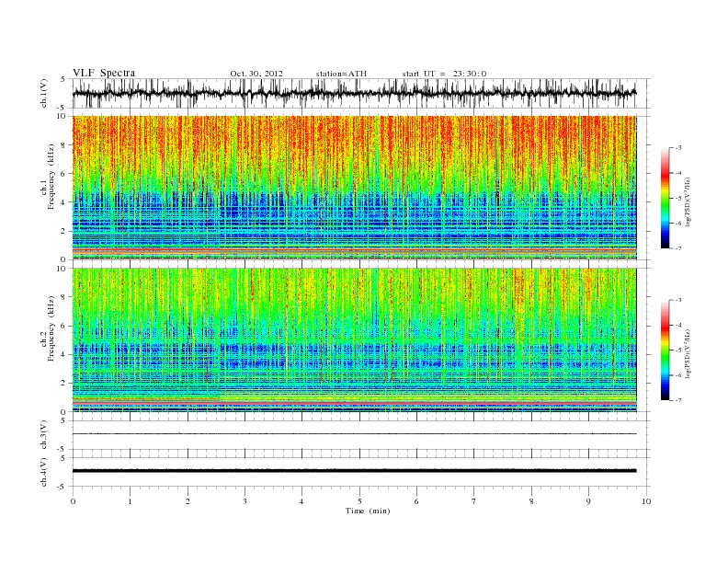The height and width of the screenshot is (563, 728).
Task: Click the '-7' label on lower color bar
Action: pyautogui.click(x=678, y=400)
